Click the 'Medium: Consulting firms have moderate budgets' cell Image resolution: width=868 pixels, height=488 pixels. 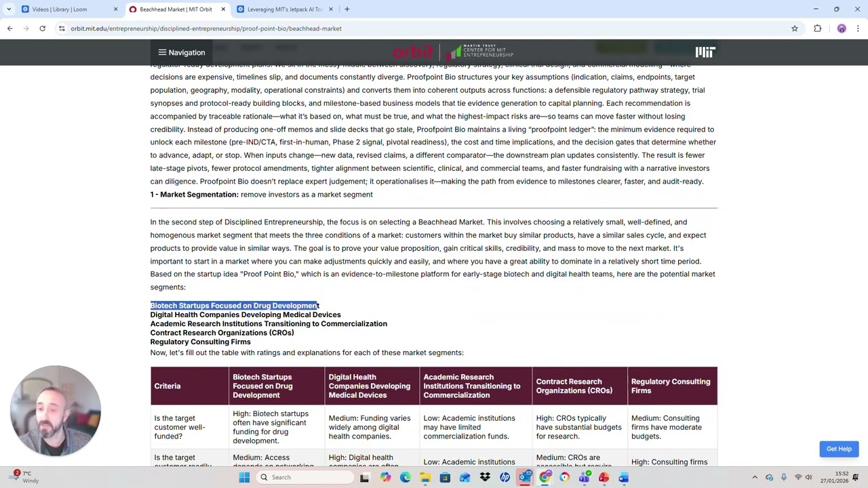click(673, 427)
